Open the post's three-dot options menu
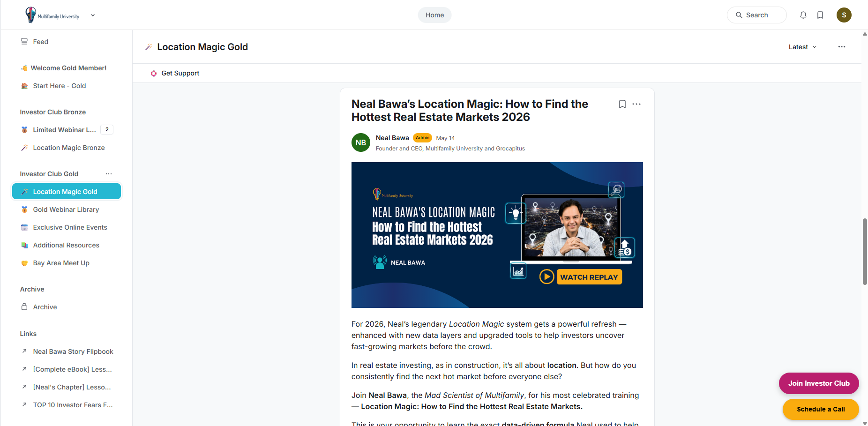This screenshot has height=426, width=868. pos(636,104)
